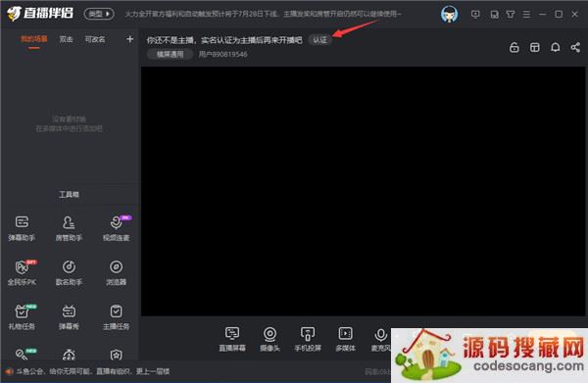Open the user avatar in title bar
Image resolution: width=588 pixels, height=383 pixels.
point(449,15)
